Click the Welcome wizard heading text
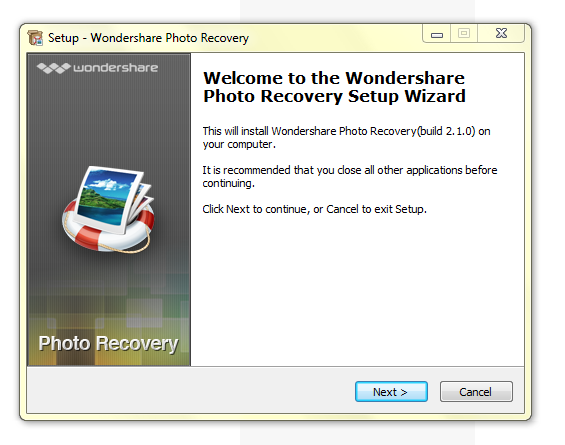This screenshot has height=445, width=565. click(334, 87)
